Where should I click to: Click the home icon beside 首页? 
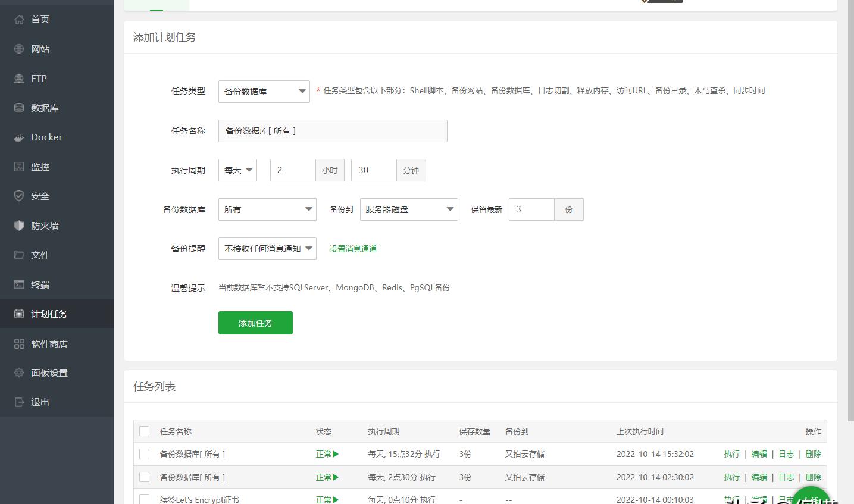coord(19,20)
